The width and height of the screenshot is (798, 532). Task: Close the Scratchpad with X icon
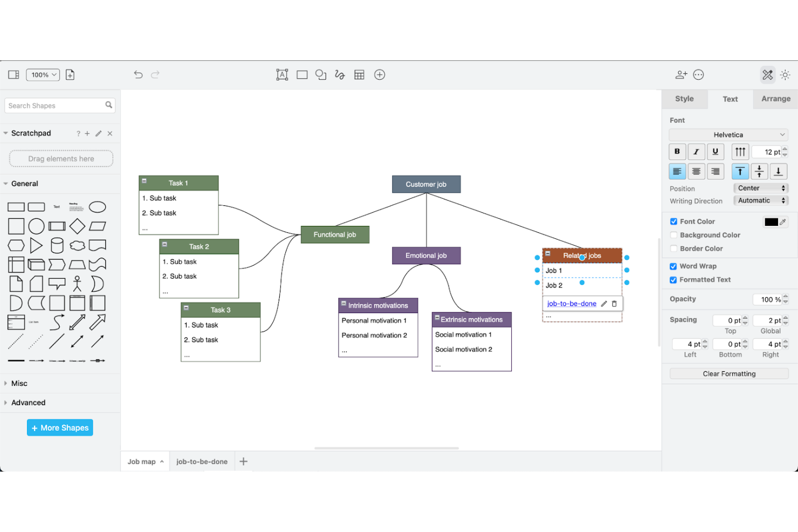click(110, 134)
